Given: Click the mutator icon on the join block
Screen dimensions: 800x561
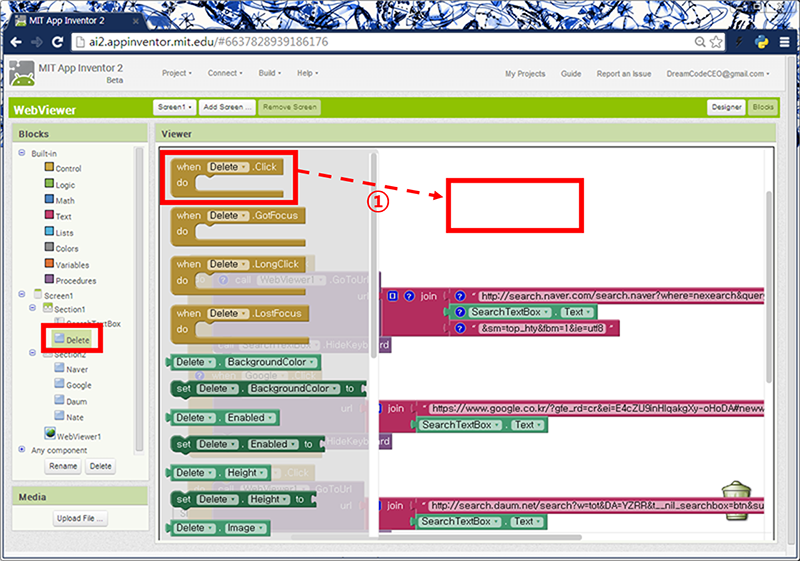Looking at the screenshot, I should (392, 296).
